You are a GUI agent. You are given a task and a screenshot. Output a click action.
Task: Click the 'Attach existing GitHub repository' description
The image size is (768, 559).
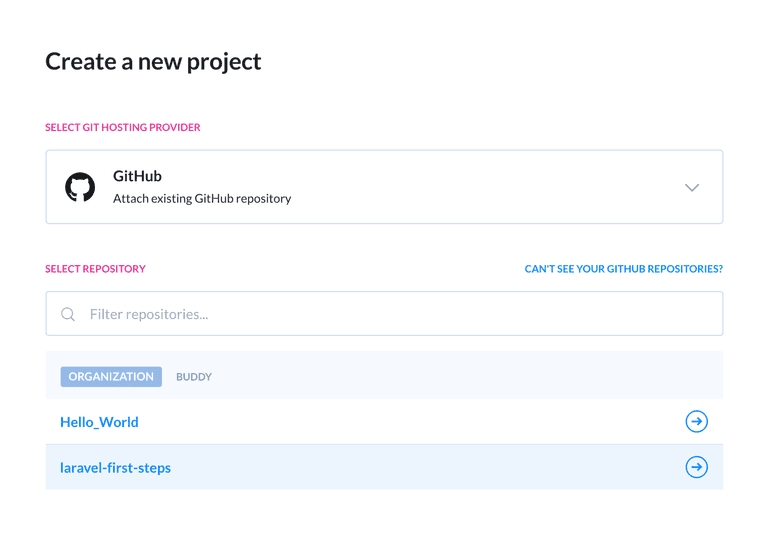(202, 198)
